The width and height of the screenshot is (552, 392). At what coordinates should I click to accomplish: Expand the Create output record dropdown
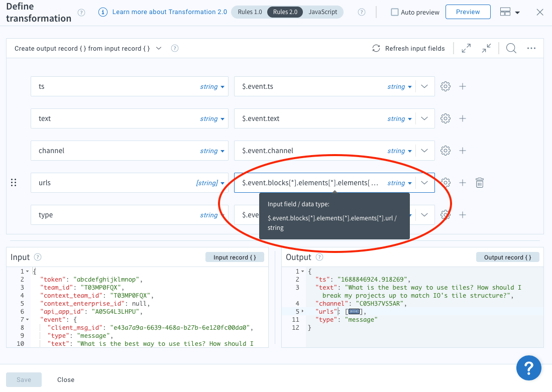click(159, 48)
